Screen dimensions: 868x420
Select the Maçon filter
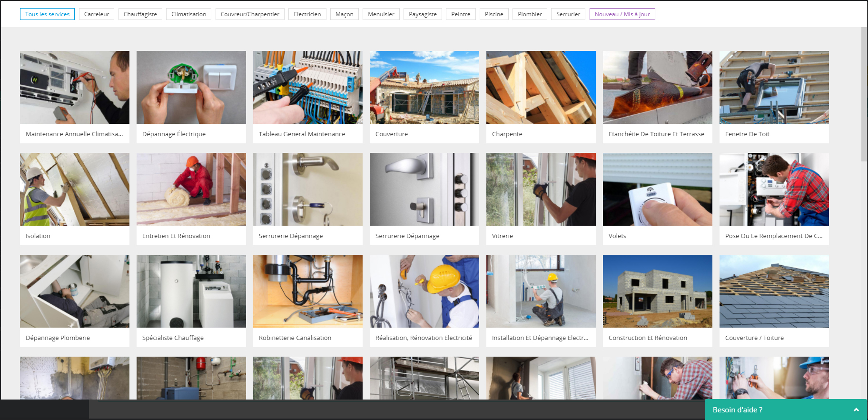point(345,14)
